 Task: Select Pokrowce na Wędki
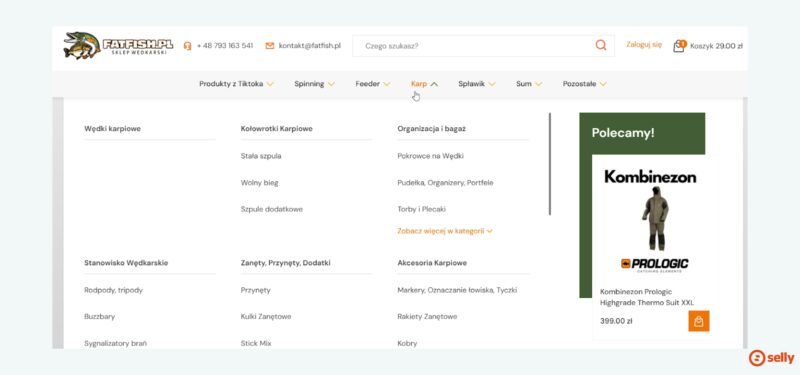click(431, 156)
